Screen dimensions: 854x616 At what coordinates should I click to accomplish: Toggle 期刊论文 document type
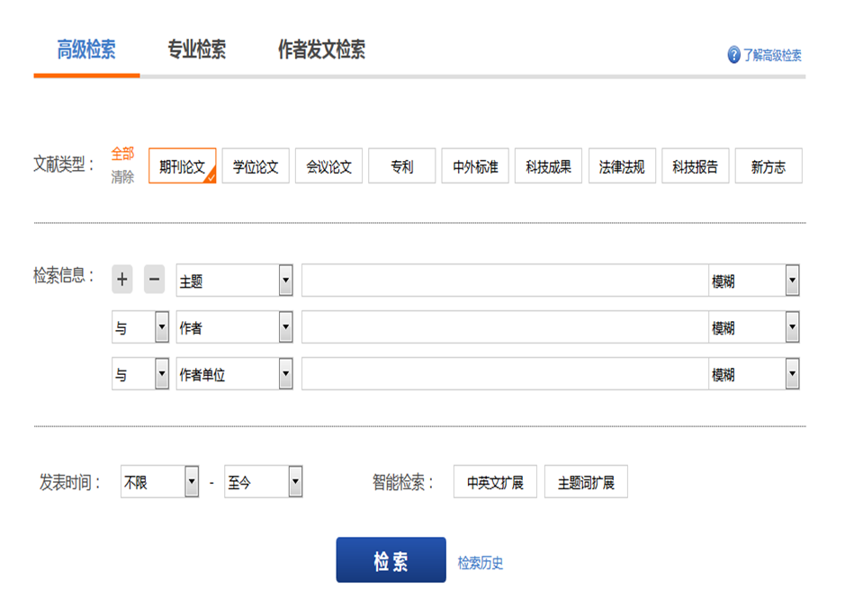pyautogui.click(x=182, y=166)
